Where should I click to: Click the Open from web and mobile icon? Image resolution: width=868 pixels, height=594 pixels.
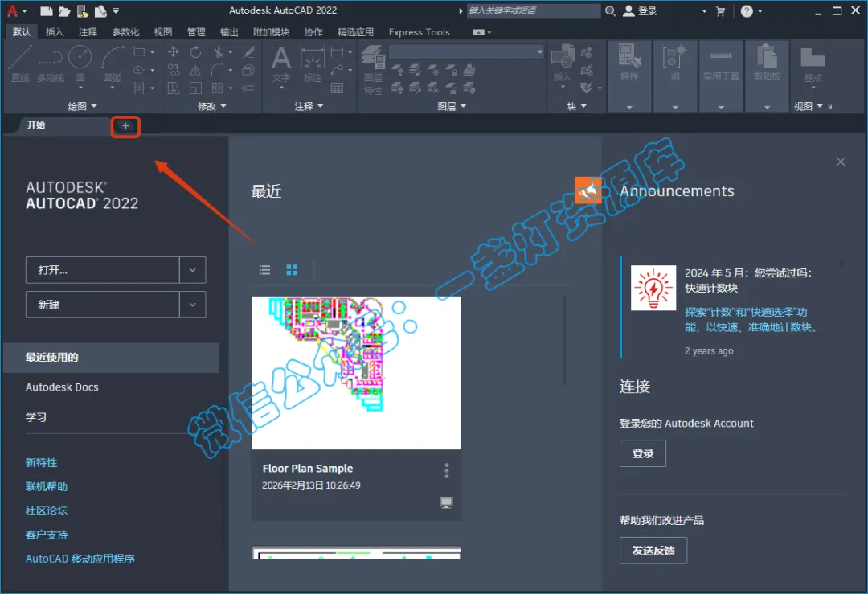pyautogui.click(x=83, y=10)
